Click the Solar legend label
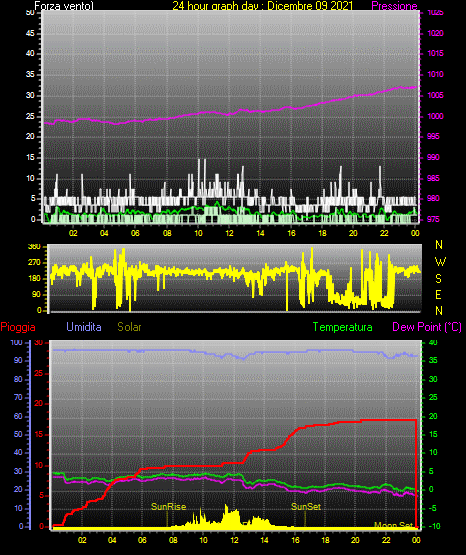Screen dimensions: 466x555 130,327
